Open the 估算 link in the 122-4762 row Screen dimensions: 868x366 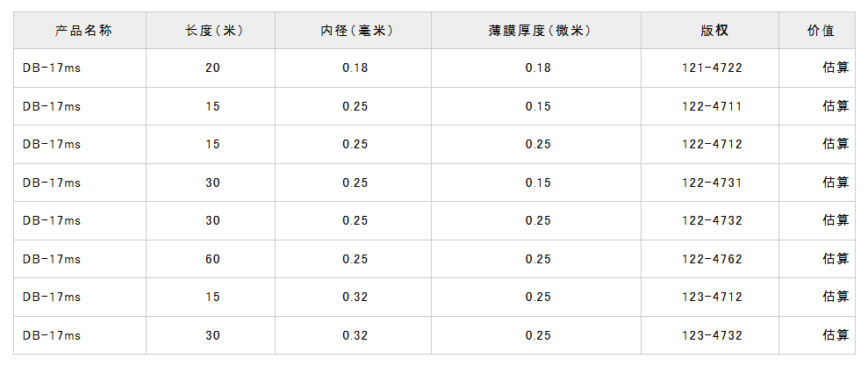point(836,259)
